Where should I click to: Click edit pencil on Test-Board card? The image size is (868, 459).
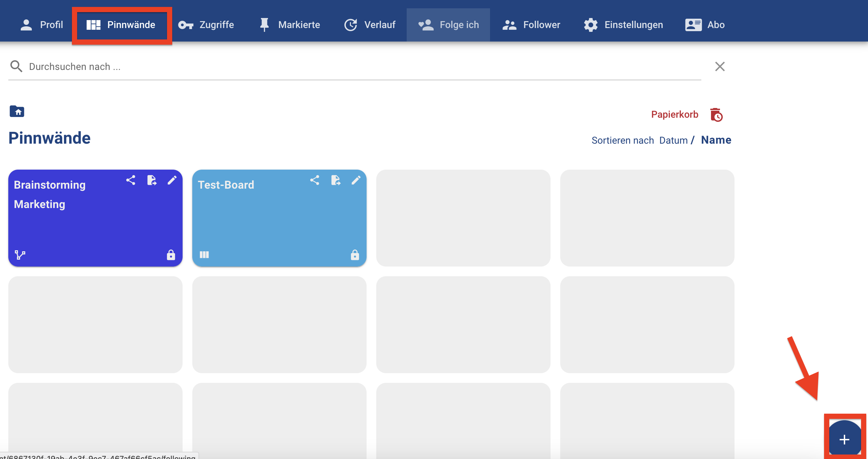pos(356,180)
